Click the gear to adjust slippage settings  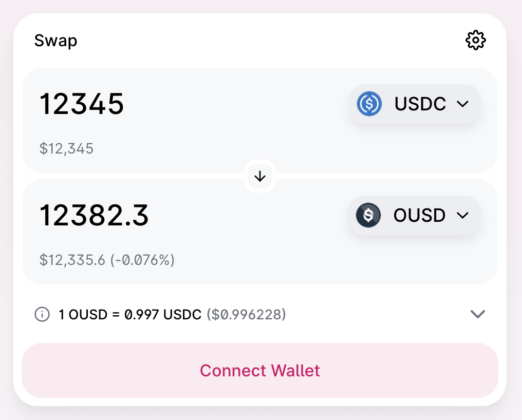coord(475,40)
